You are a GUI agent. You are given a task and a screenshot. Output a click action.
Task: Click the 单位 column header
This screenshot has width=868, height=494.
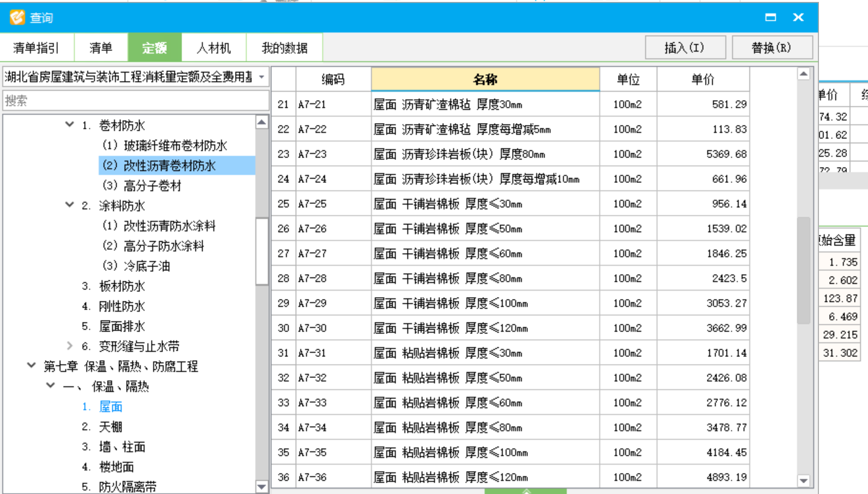pyautogui.click(x=628, y=80)
